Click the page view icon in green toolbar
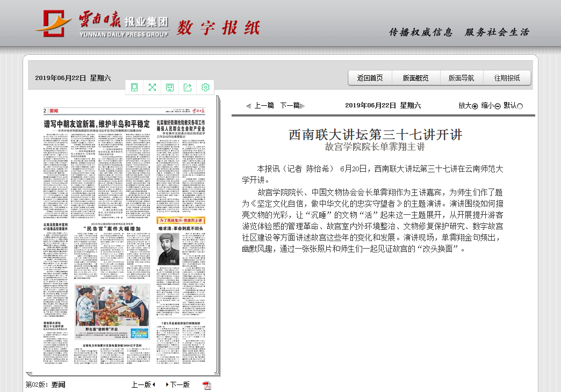This screenshot has height=392, width=561. click(x=134, y=88)
